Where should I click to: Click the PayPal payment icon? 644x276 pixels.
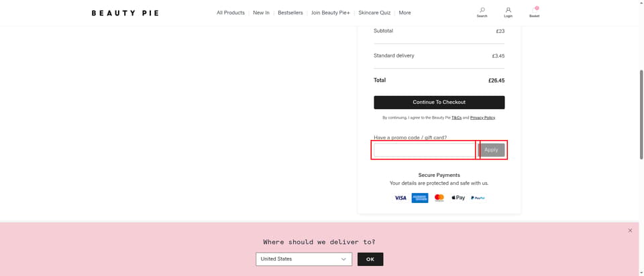[478, 198]
